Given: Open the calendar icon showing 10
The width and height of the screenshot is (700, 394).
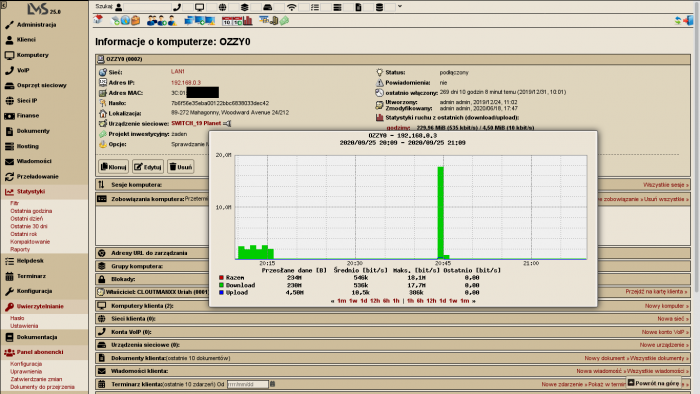Looking at the screenshot, I should (227, 21).
